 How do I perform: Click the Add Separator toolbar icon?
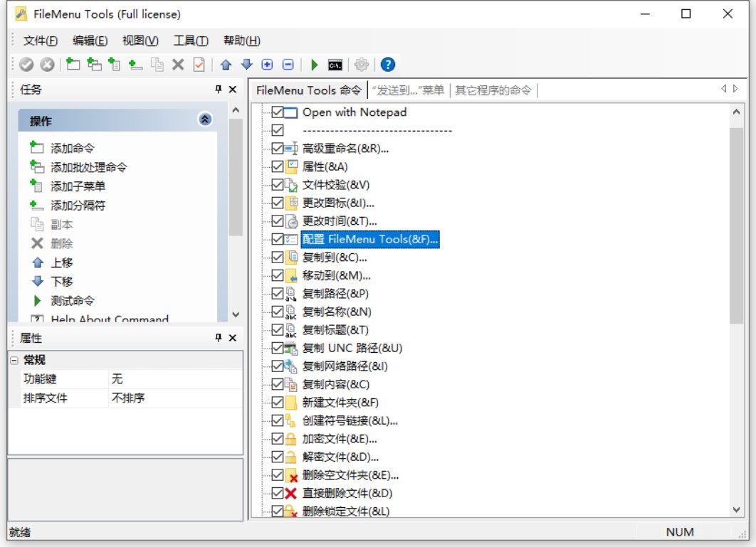[x=135, y=64]
